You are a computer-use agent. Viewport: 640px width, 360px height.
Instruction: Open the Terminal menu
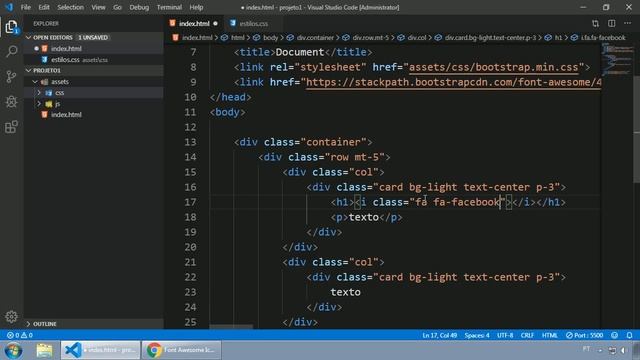click(169, 7)
